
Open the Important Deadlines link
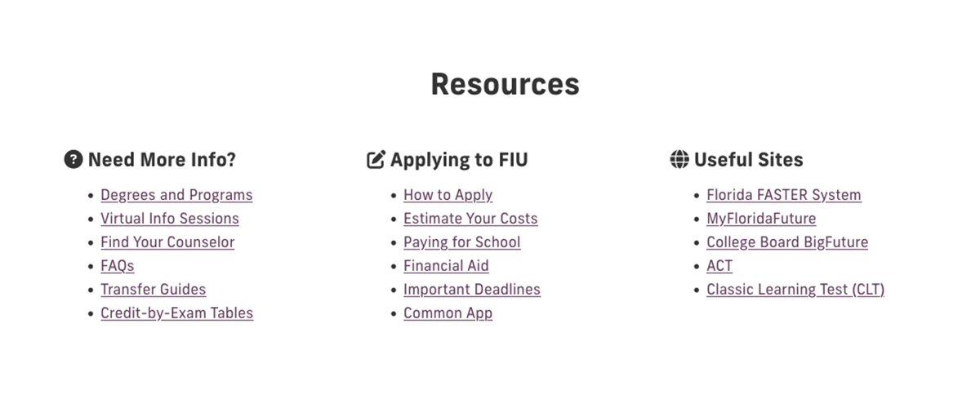(471, 290)
